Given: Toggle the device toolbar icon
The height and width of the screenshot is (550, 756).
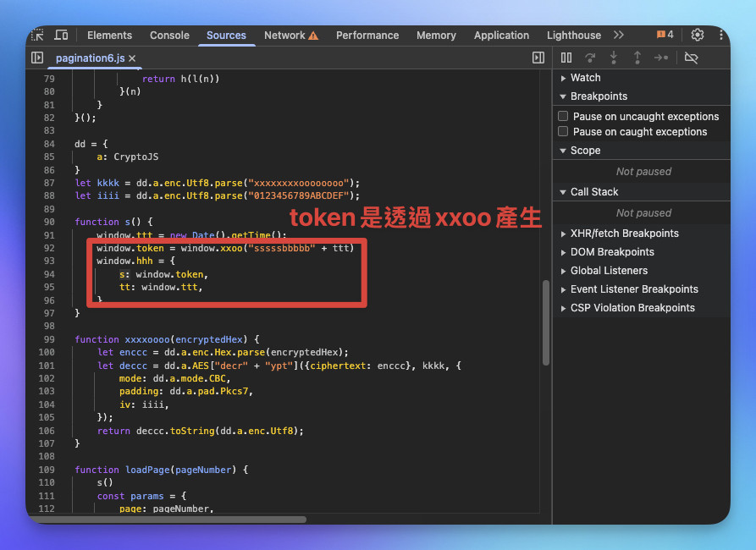Looking at the screenshot, I should tap(61, 36).
